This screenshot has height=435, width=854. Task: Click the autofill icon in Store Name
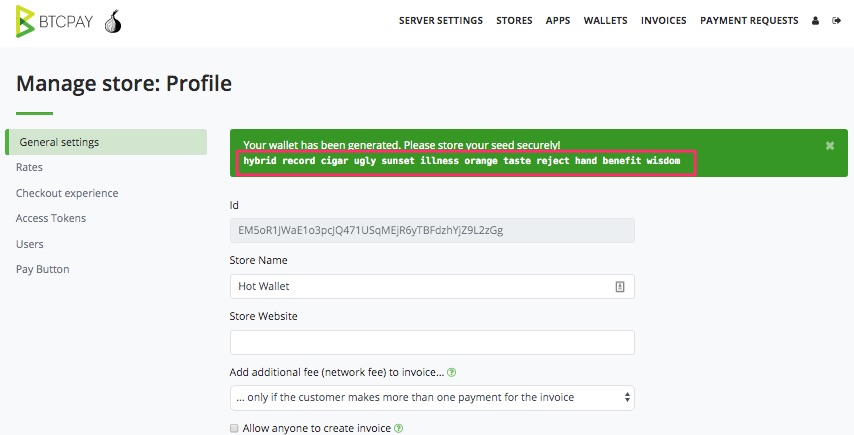[x=620, y=286]
